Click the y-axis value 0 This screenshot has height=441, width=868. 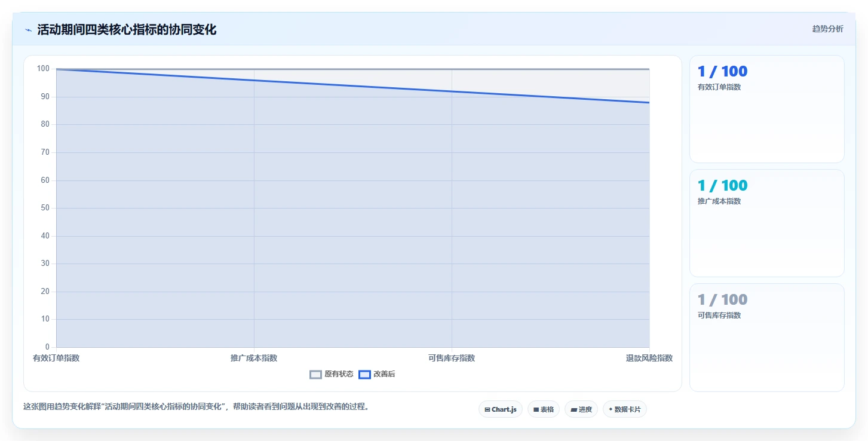48,347
